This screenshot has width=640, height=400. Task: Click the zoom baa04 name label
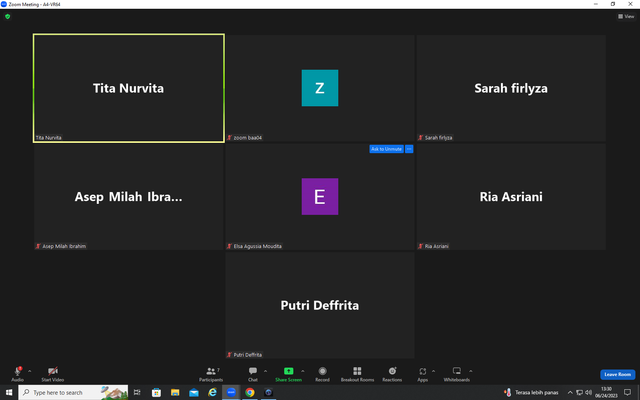(x=248, y=138)
